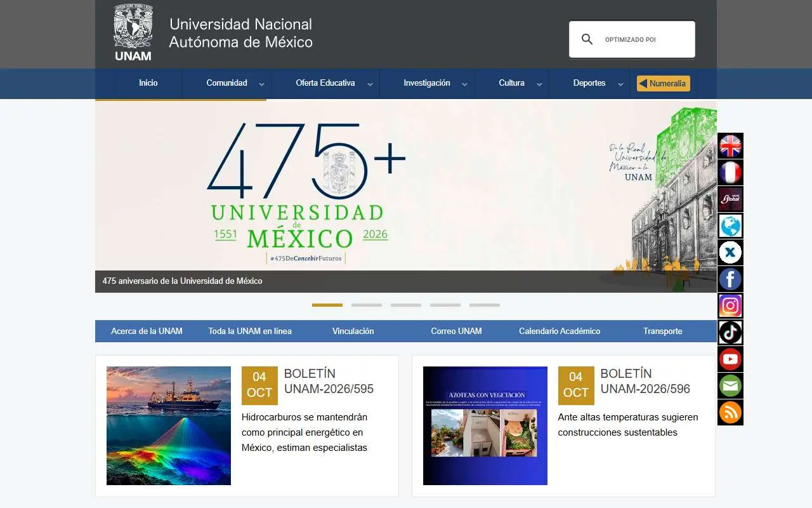Open Toda la UNAM en línea
812x508 pixels.
(x=250, y=331)
